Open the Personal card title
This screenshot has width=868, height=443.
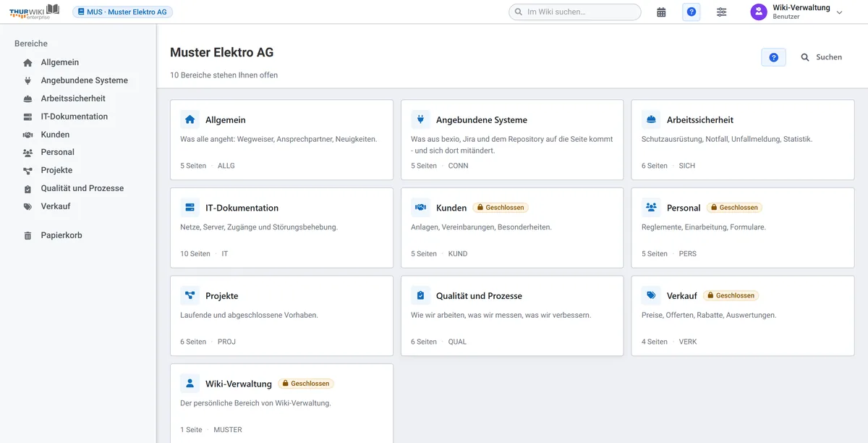pos(684,208)
